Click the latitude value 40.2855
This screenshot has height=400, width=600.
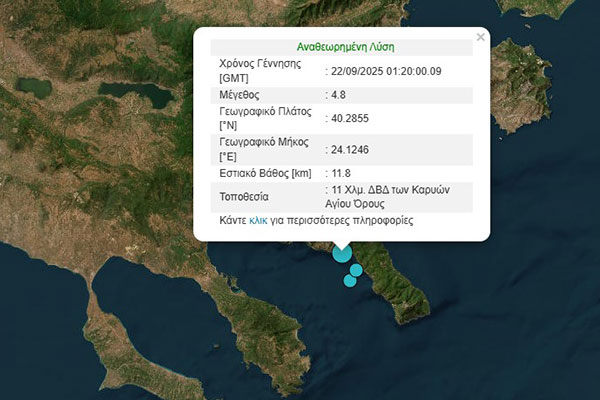coord(350,119)
